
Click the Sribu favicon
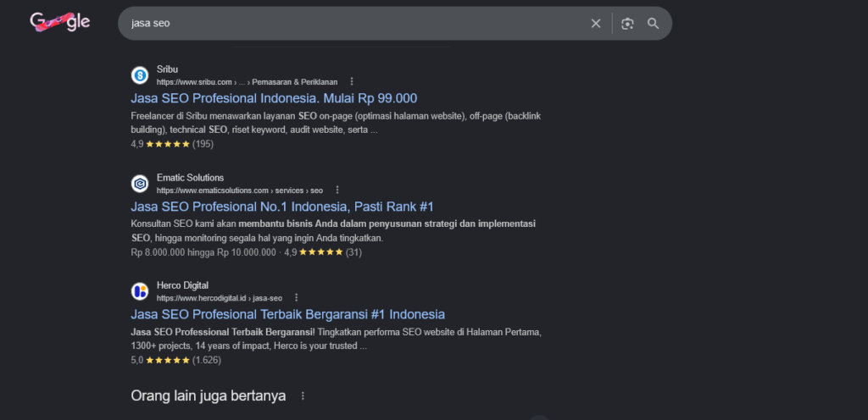(140, 75)
